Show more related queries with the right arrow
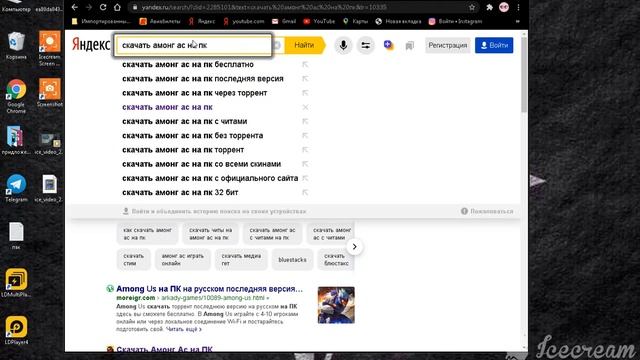This screenshot has height=360, width=640. [354, 247]
